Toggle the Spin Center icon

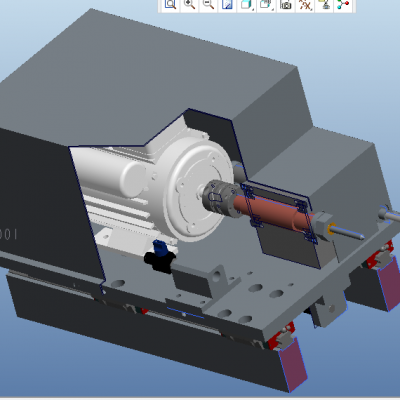[343, 4]
